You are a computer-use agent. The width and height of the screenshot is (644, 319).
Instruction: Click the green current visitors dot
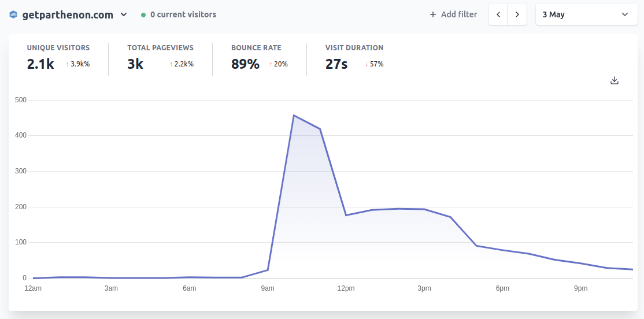(143, 15)
